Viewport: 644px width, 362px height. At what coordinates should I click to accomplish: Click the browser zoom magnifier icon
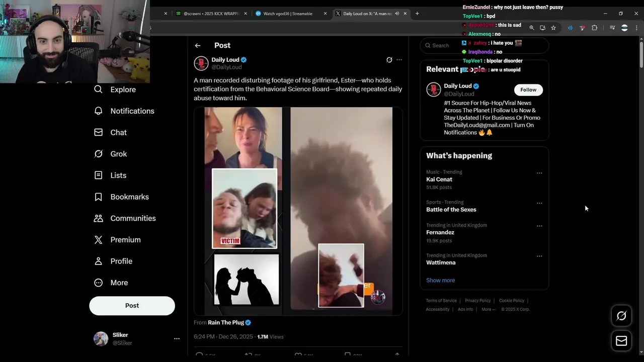pos(532,28)
